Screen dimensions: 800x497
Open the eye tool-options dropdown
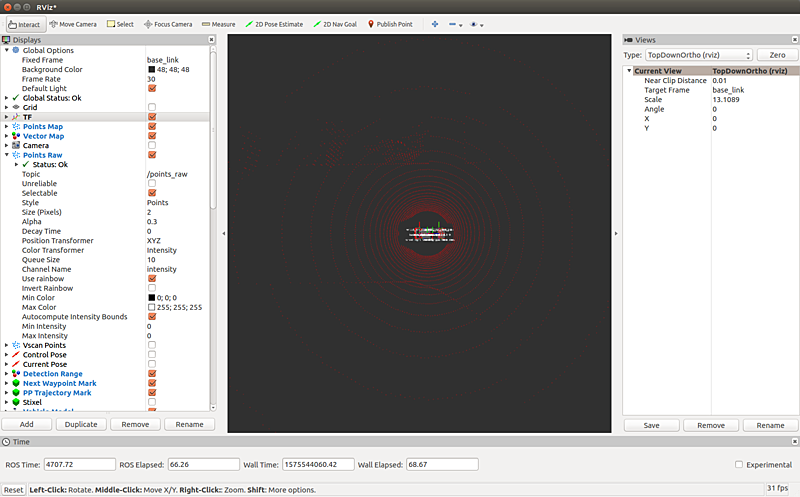click(477, 24)
